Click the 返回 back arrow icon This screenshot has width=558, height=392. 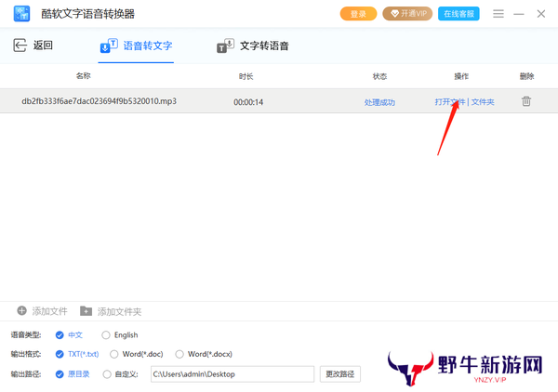click(20, 46)
